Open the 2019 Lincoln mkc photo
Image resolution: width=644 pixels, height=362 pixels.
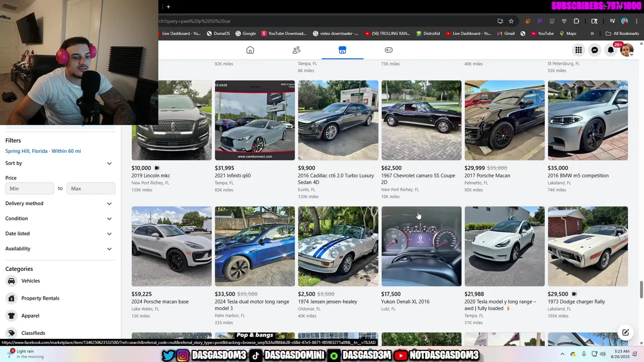172,120
